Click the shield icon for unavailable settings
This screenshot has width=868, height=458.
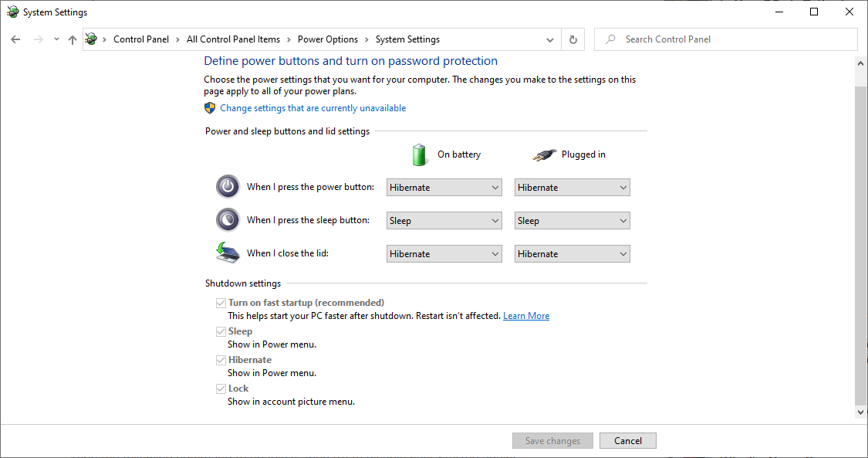pos(210,108)
